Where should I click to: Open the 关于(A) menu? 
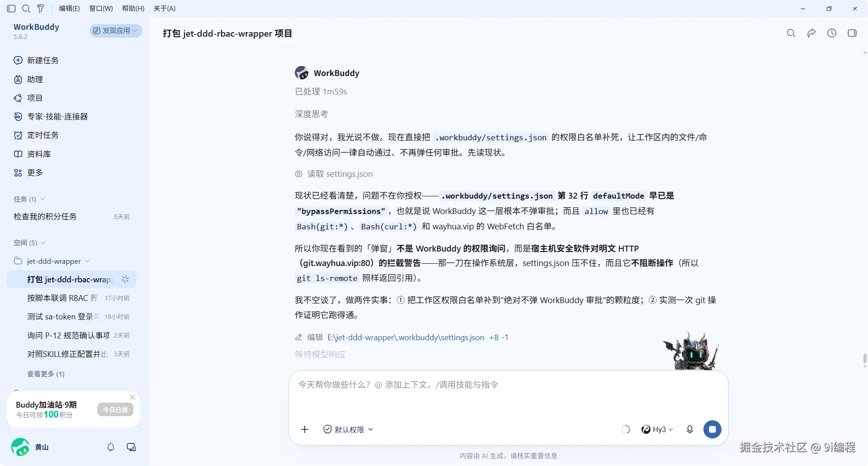tap(165, 9)
